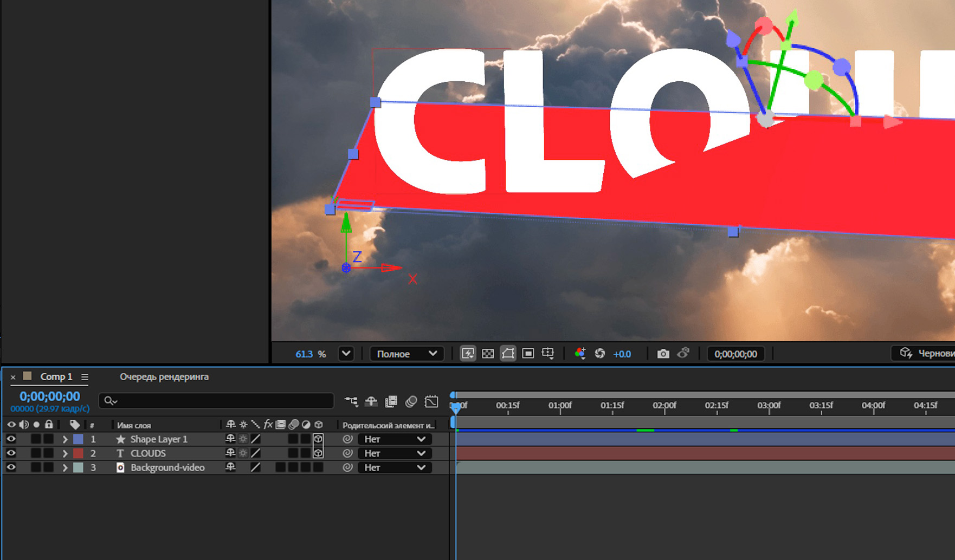The width and height of the screenshot is (955, 560).
Task: Click the search magnifier icon in timeline
Action: pos(111,401)
